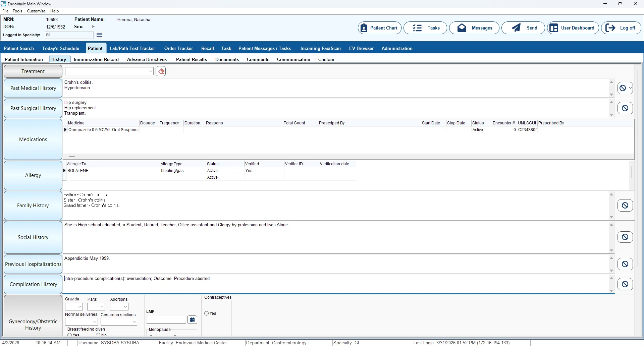Expand the Treatment combo box
644x346 pixels.
click(150, 71)
